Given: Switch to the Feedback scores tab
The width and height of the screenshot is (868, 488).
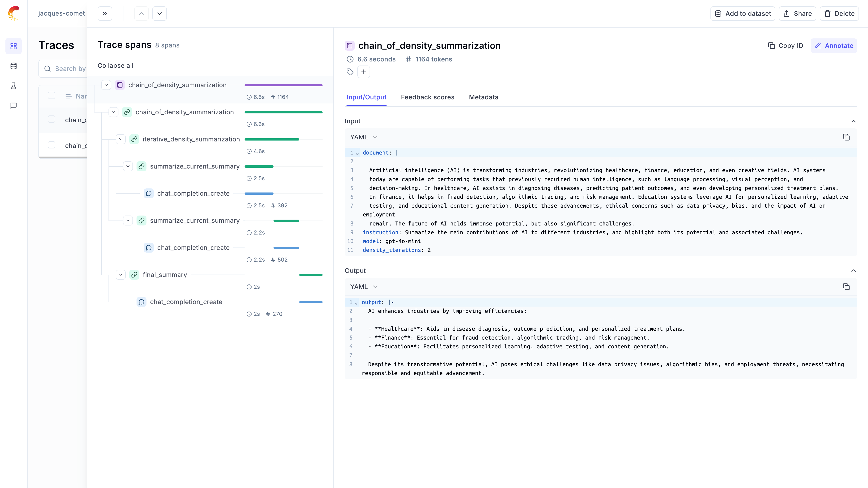Looking at the screenshot, I should (x=428, y=97).
